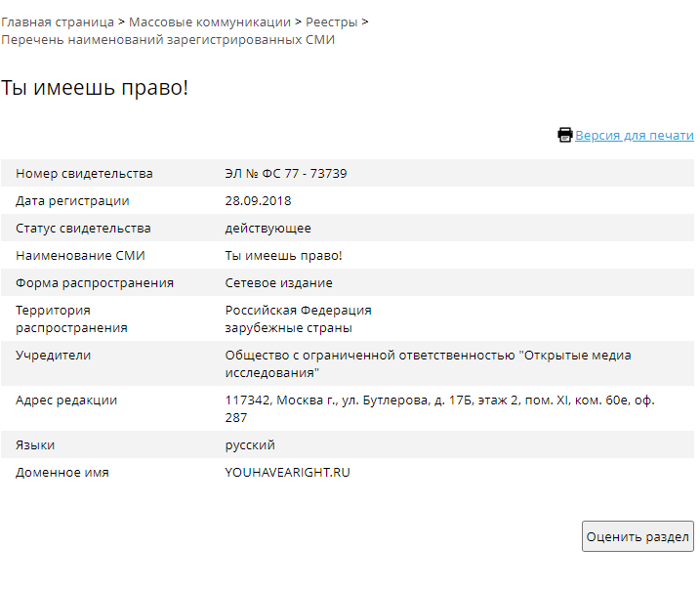The height and width of the screenshot is (590, 700).
Task: Click the registration date 28.09.2018
Action: (258, 201)
